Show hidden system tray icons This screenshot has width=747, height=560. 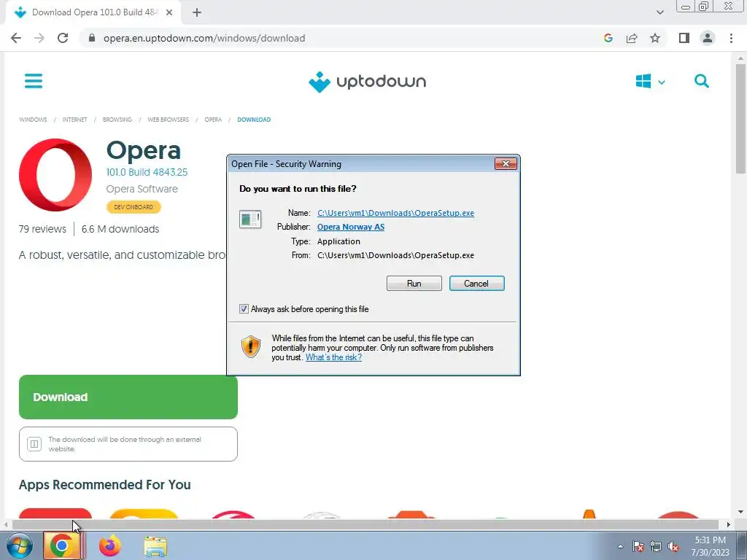coord(620,547)
